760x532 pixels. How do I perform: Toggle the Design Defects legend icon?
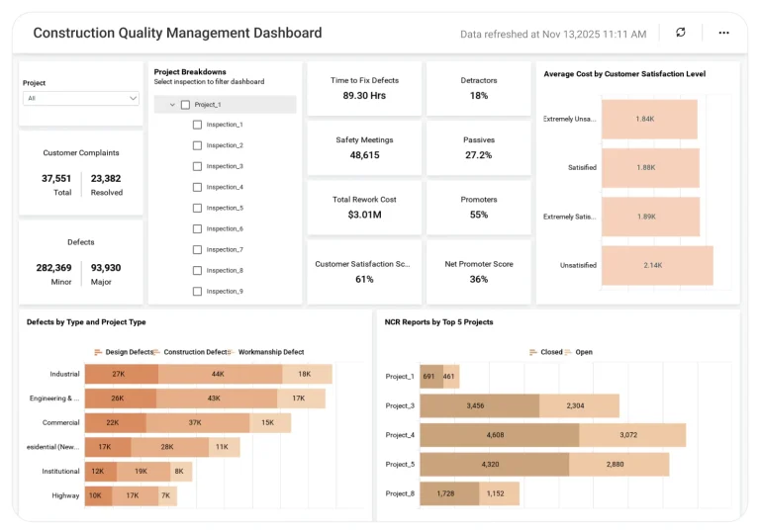click(x=98, y=352)
